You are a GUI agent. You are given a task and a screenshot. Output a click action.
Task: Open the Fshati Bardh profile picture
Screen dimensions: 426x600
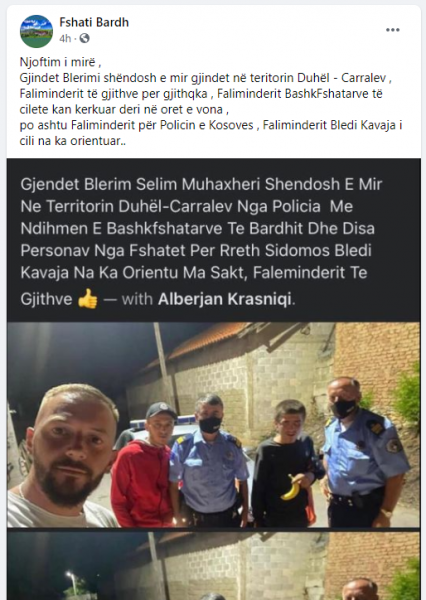(x=36, y=31)
